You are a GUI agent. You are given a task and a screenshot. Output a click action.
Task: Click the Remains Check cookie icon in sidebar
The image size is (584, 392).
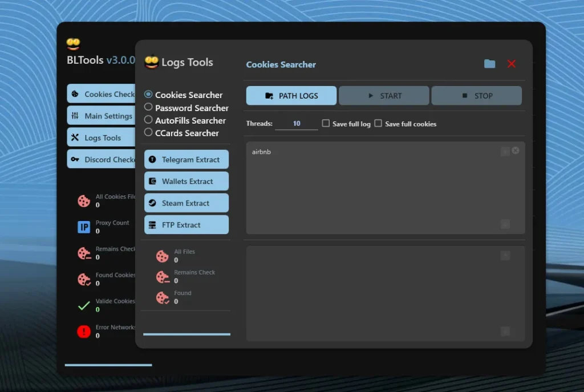84,253
